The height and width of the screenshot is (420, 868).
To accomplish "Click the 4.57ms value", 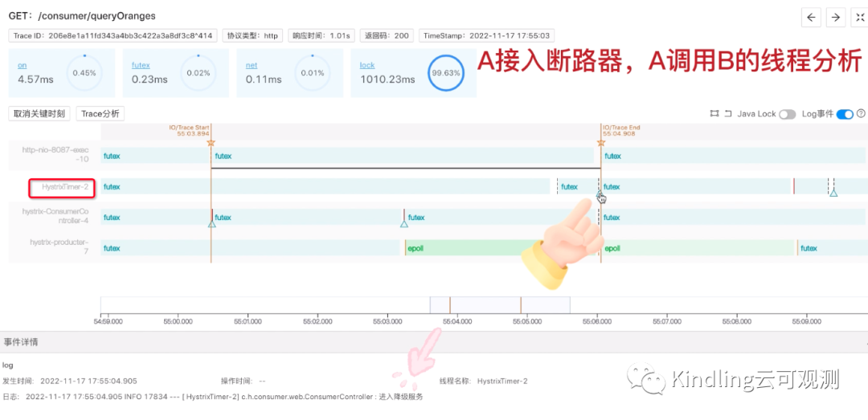I will tap(35, 80).
